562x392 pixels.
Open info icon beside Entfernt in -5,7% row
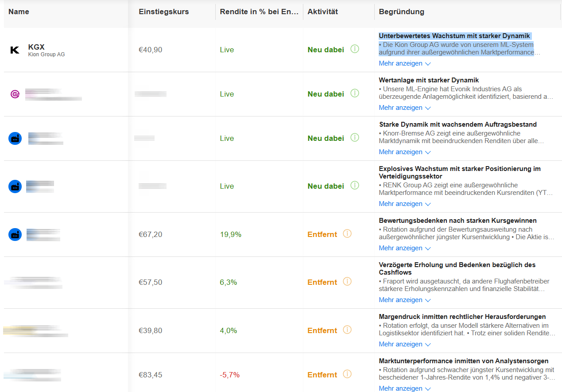(x=347, y=374)
